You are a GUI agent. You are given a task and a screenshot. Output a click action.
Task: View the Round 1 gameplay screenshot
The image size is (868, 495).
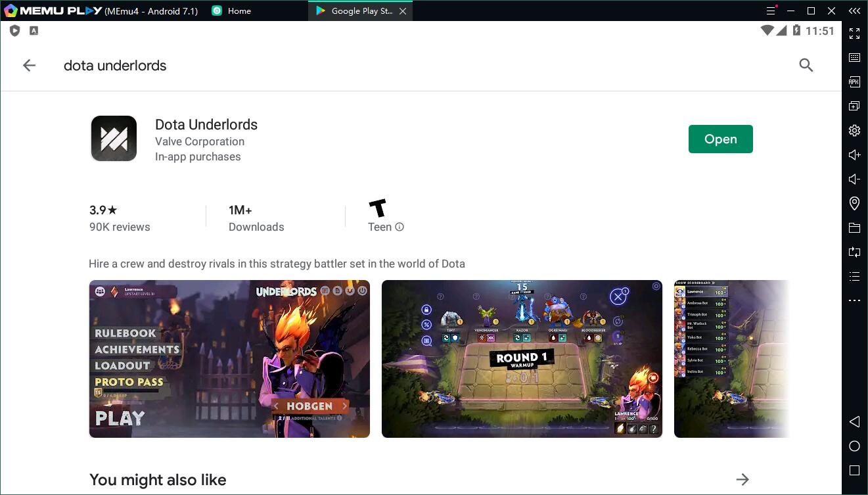pos(522,358)
